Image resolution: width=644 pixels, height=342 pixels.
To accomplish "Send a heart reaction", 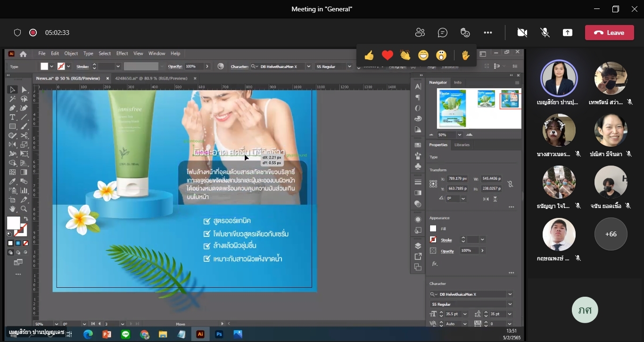I will pos(387,56).
